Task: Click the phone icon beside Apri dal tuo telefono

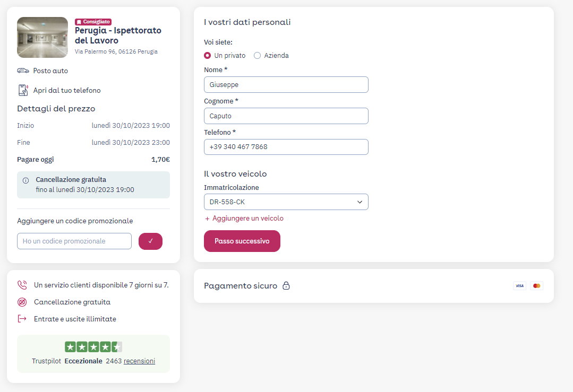Action: [x=23, y=90]
